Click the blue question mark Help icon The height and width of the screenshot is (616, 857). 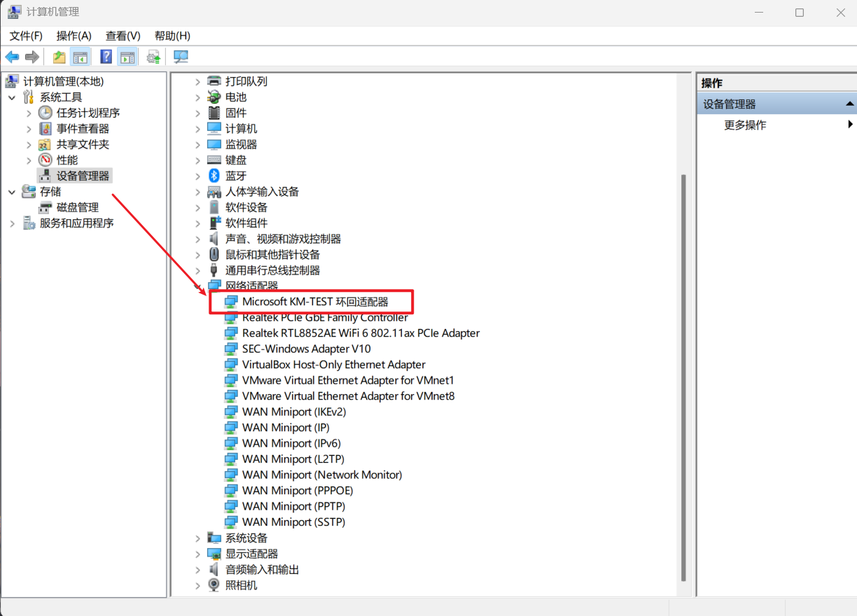click(x=106, y=57)
